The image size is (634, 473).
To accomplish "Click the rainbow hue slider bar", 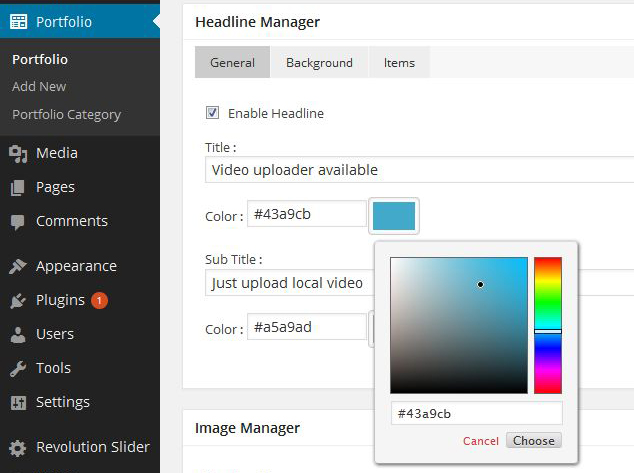I will (548, 325).
